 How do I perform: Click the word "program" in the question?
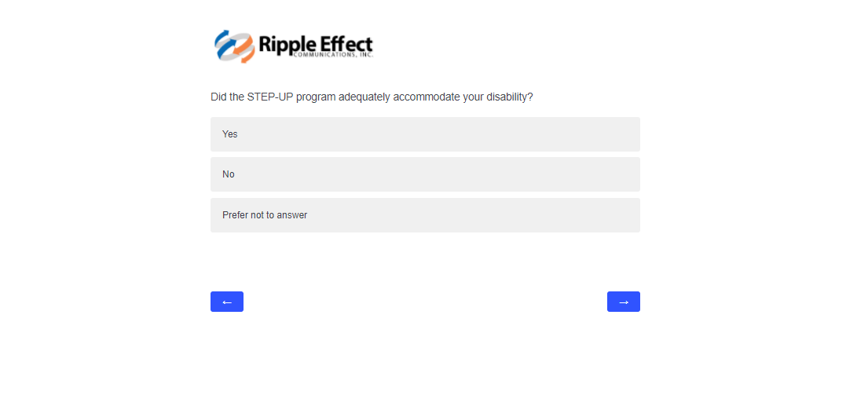(314, 97)
